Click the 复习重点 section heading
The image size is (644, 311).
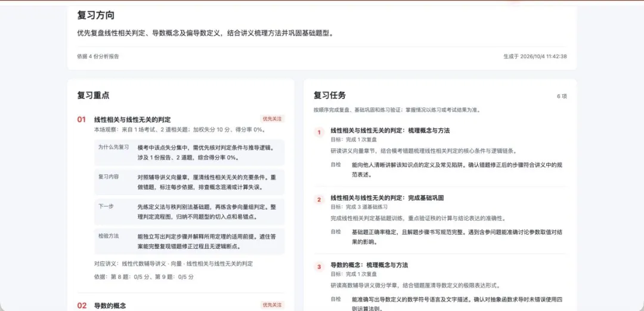coord(93,96)
